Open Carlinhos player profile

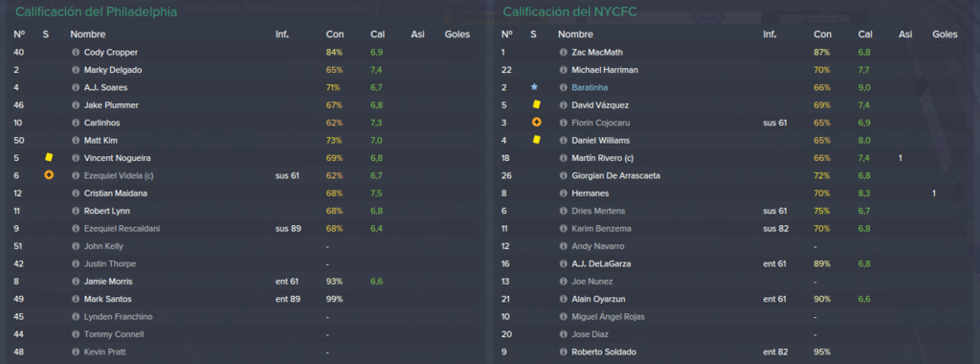(101, 124)
